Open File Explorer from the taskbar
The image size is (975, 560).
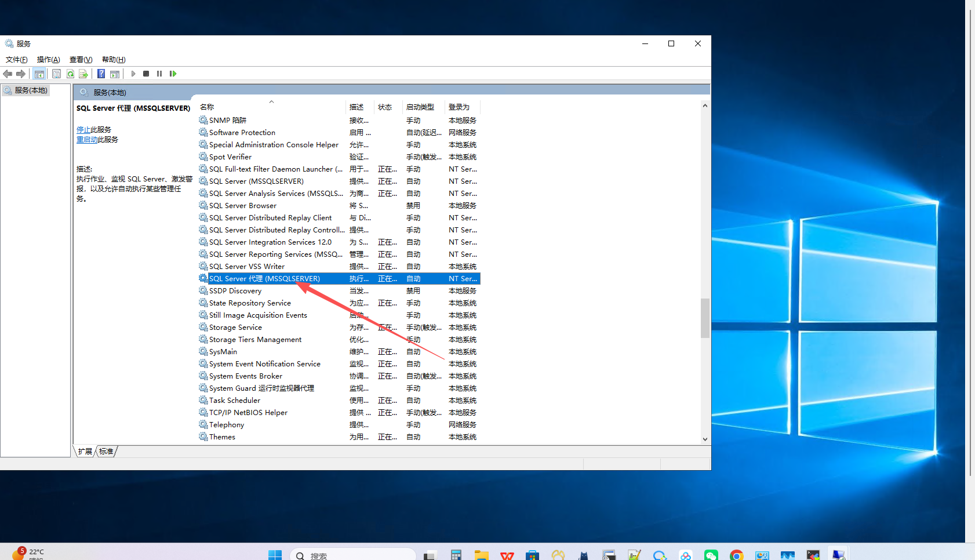point(481,555)
